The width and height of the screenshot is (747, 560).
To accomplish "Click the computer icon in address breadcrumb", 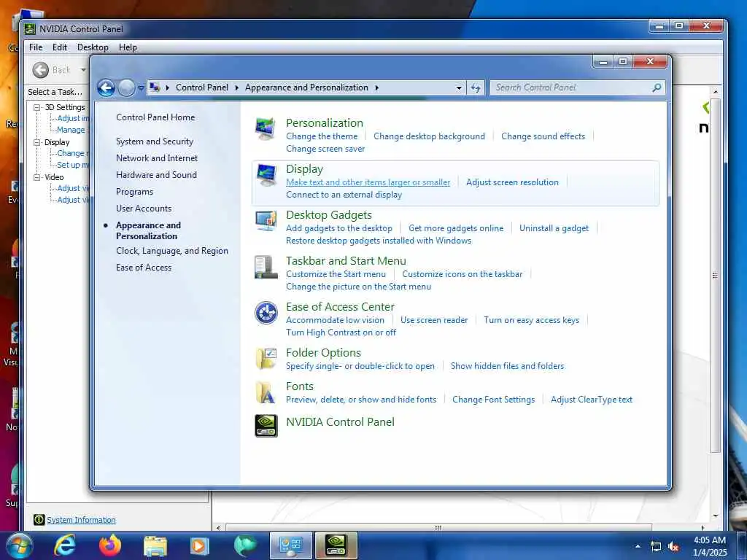I will click(x=155, y=87).
